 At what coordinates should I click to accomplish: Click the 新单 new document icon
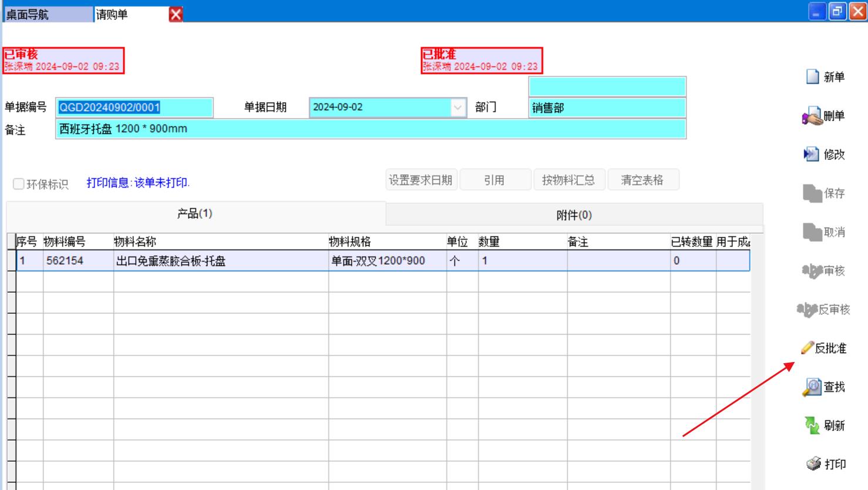click(x=813, y=77)
